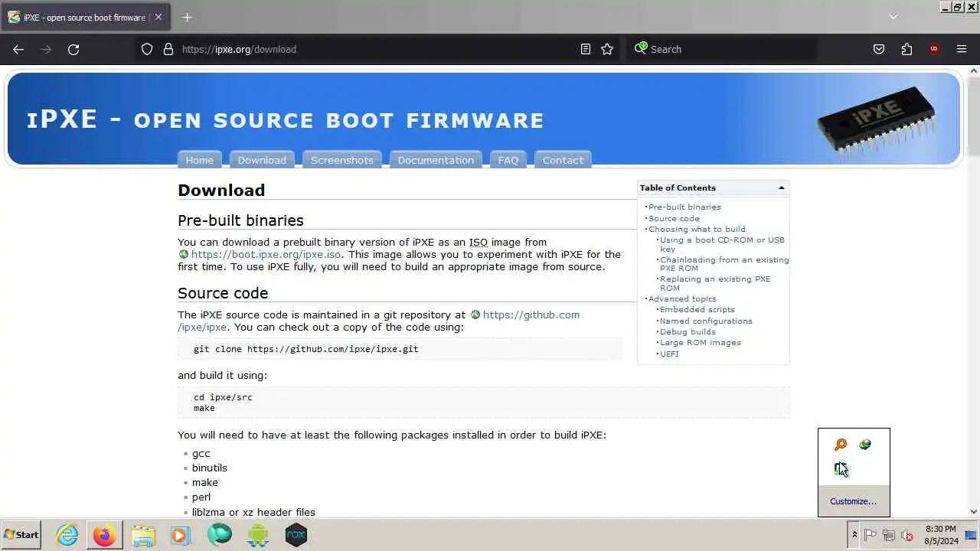Screen dimensions: 980x551
Task: Open Windows Explorer folder on taskbar
Action: click(143, 535)
